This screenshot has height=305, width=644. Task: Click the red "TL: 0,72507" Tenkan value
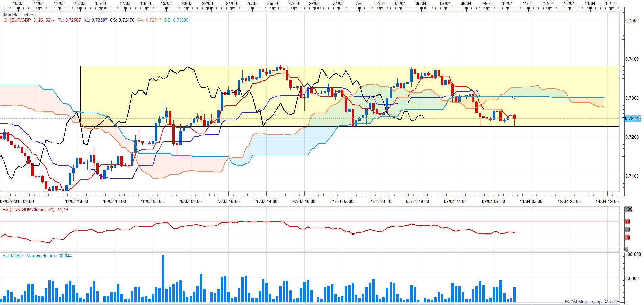click(69, 20)
